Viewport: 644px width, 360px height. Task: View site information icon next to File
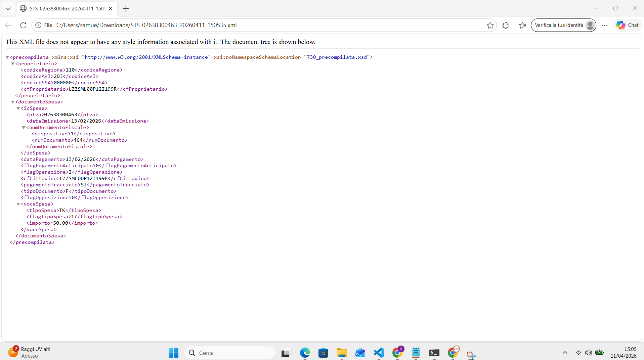point(38,25)
